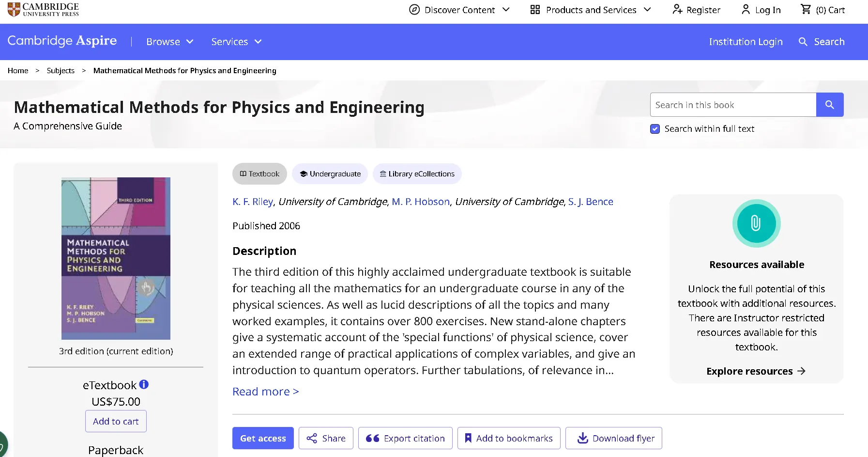Submit the book search with the magnifier button
This screenshot has width=868, height=457.
pos(830,104)
